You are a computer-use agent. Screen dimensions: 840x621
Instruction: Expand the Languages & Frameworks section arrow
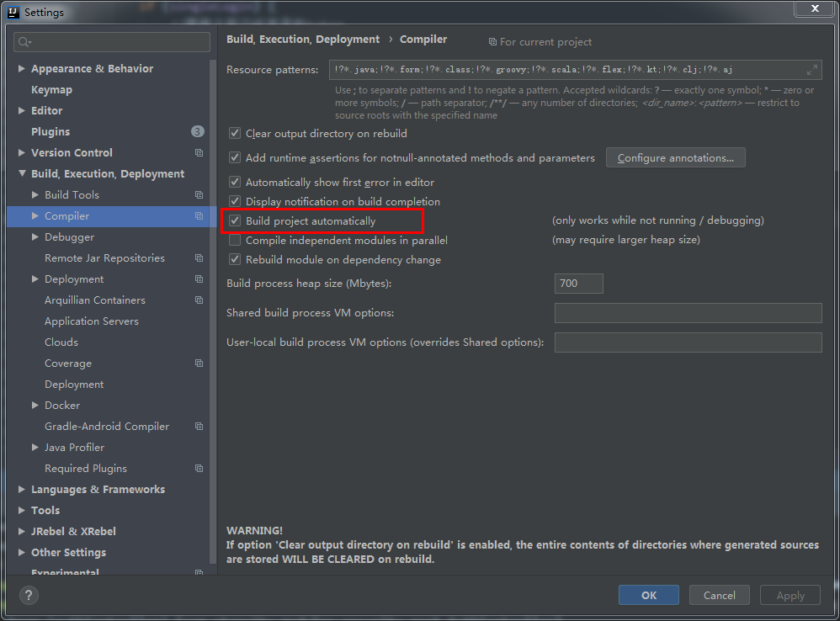pyautogui.click(x=21, y=489)
